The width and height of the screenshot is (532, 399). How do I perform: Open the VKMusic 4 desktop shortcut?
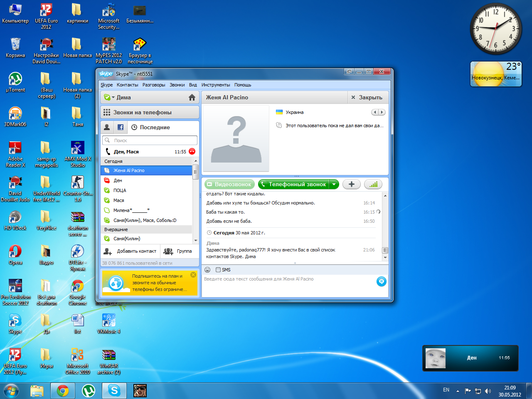point(108,323)
